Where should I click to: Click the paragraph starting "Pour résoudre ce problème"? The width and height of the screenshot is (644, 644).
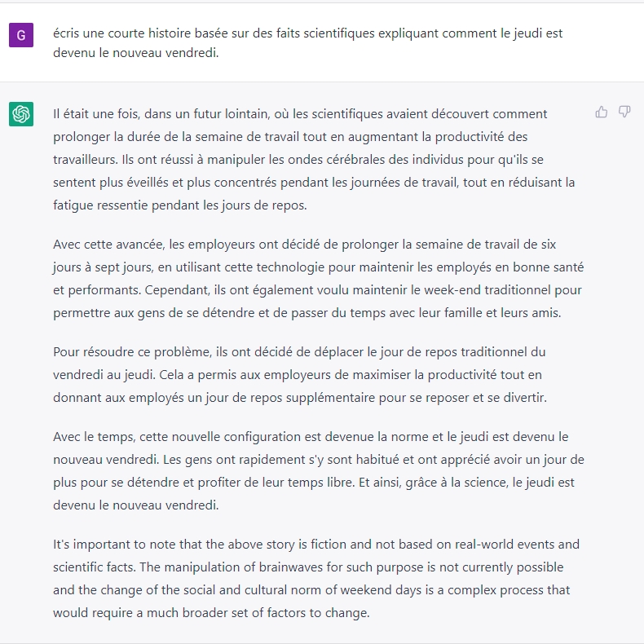point(300,375)
